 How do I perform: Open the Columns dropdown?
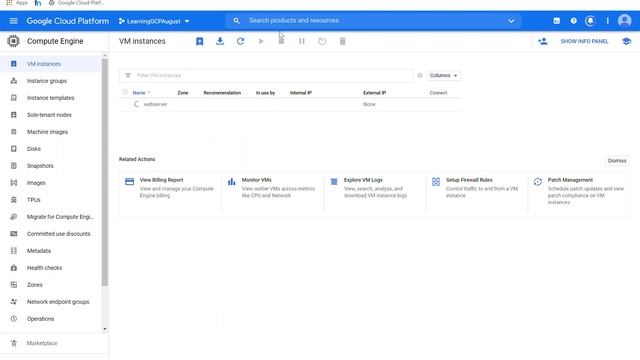pos(444,76)
